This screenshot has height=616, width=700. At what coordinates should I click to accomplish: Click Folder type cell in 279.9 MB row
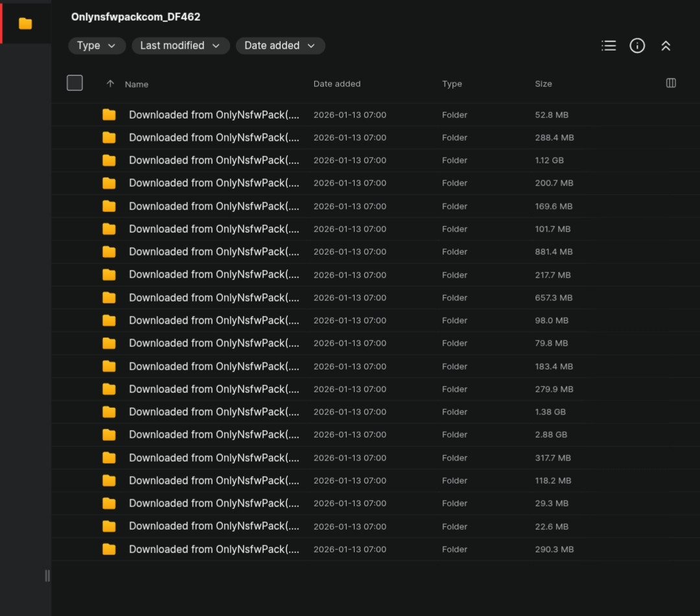pos(454,390)
